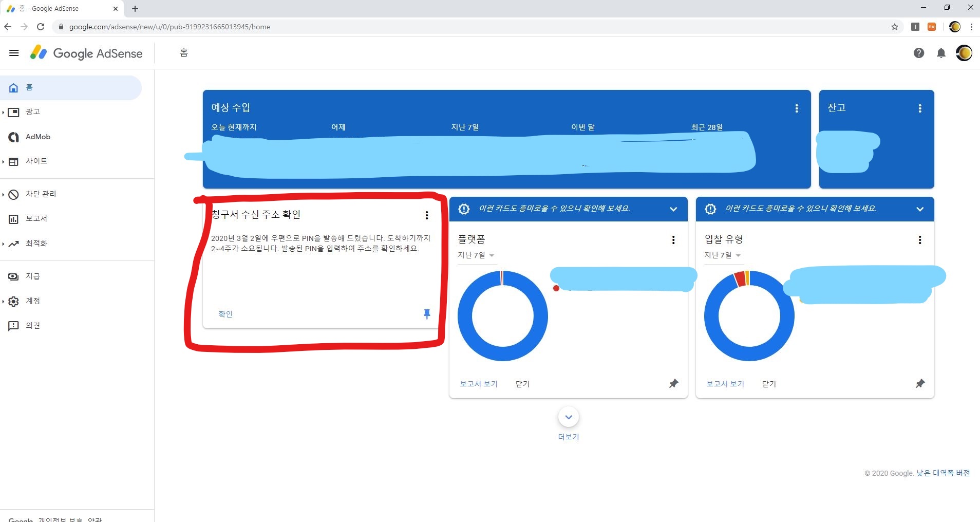Collapse the suggestion banner above 플랫폼 card
The height and width of the screenshot is (522, 980).
[x=673, y=209]
